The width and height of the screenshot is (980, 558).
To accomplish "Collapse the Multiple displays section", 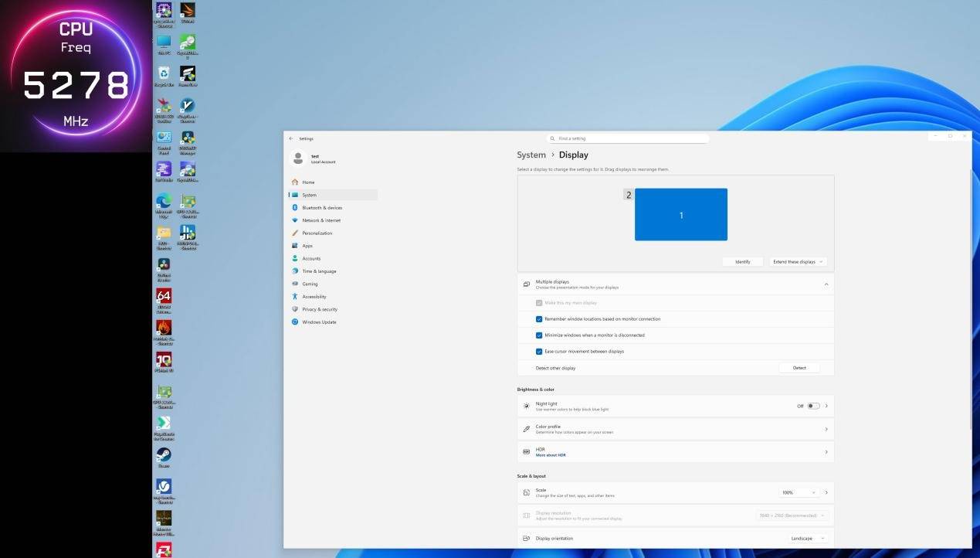I will (x=826, y=284).
